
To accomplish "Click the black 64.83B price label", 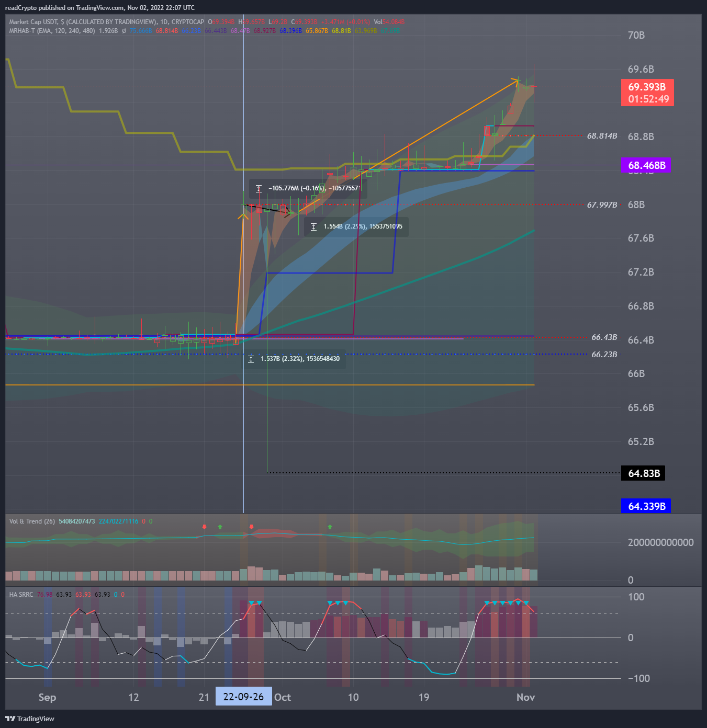I will [644, 473].
